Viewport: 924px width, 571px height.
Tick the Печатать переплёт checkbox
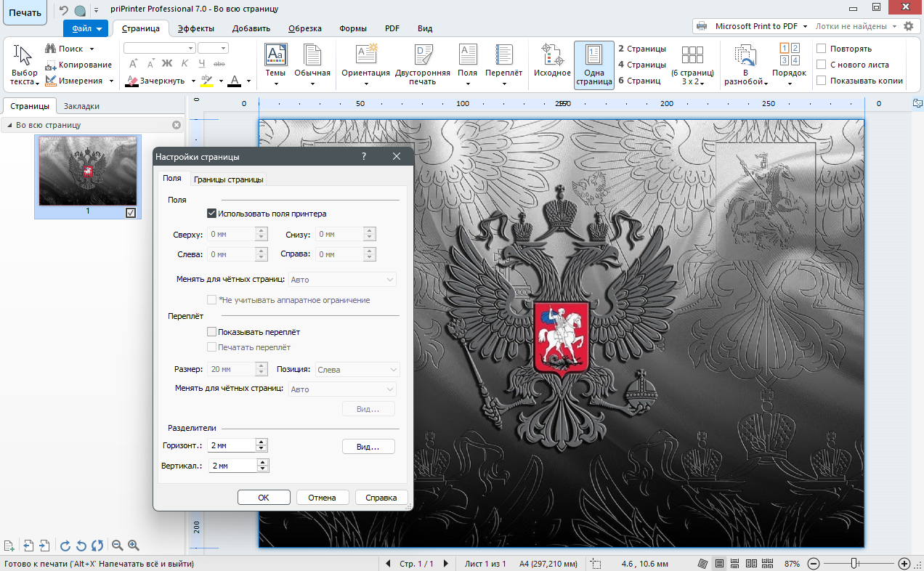click(212, 347)
